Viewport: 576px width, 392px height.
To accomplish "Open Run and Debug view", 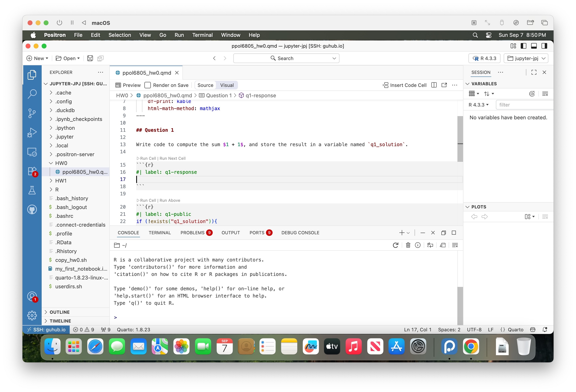I will pos(32,133).
